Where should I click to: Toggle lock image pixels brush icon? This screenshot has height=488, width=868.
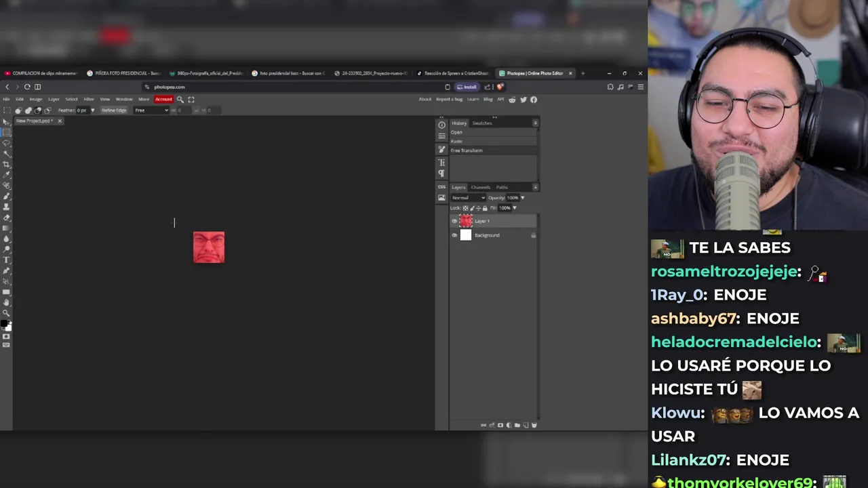pos(472,208)
